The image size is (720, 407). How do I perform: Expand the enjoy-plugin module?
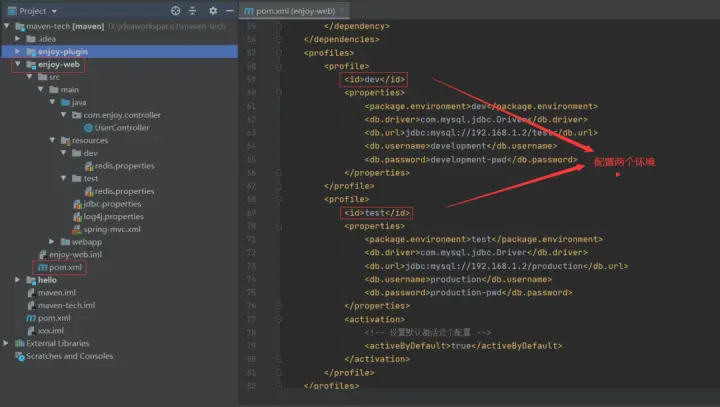[17, 51]
